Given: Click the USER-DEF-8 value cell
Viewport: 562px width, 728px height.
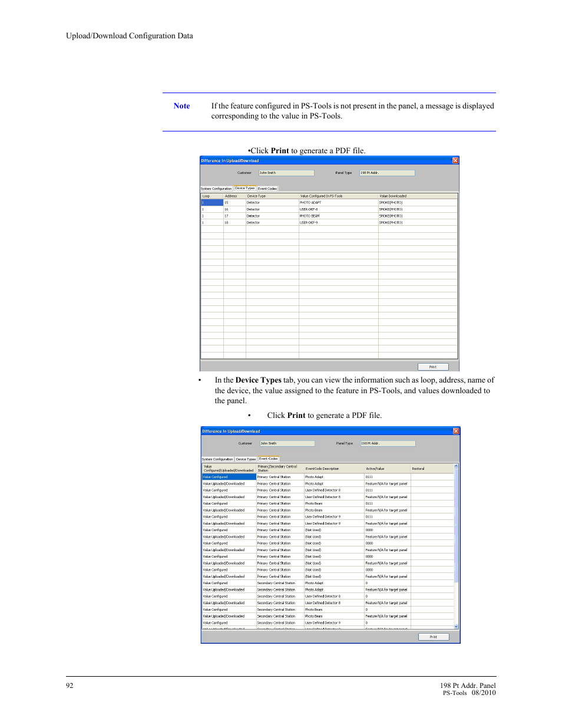Looking at the screenshot, I should click(x=339, y=209).
